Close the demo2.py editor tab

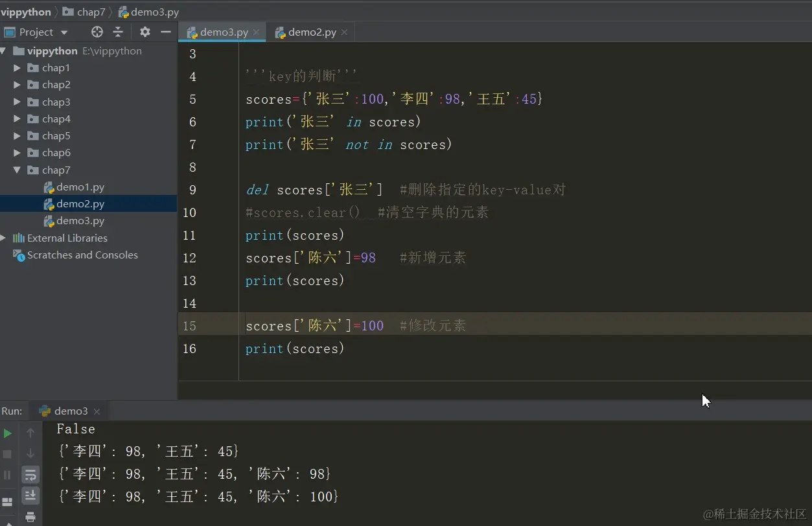(x=344, y=32)
